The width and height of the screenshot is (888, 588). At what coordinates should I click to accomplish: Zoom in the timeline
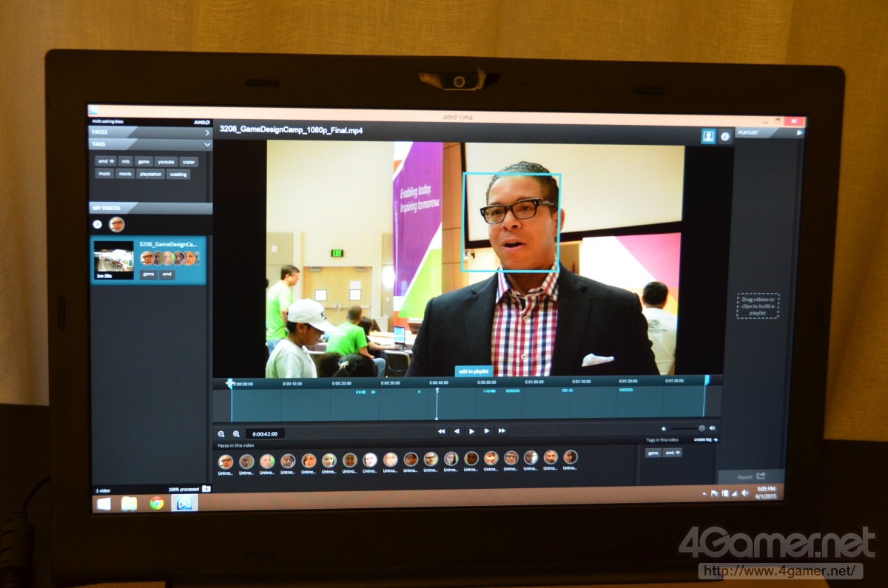coord(236,434)
